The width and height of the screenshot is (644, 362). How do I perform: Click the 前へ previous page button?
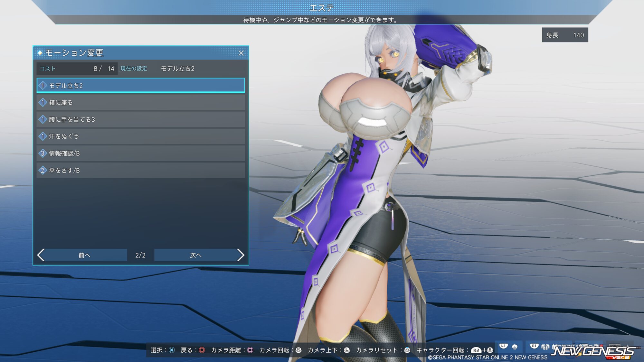(x=84, y=255)
